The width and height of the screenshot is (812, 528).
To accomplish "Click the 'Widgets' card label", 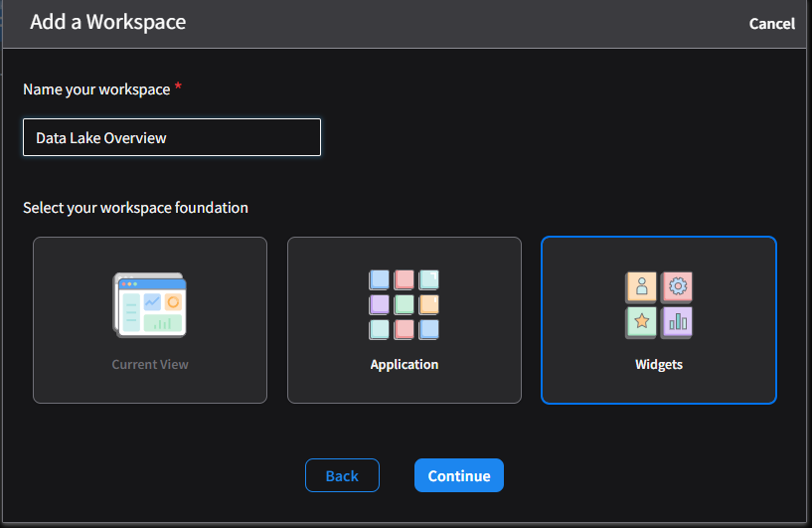I will 659,365.
